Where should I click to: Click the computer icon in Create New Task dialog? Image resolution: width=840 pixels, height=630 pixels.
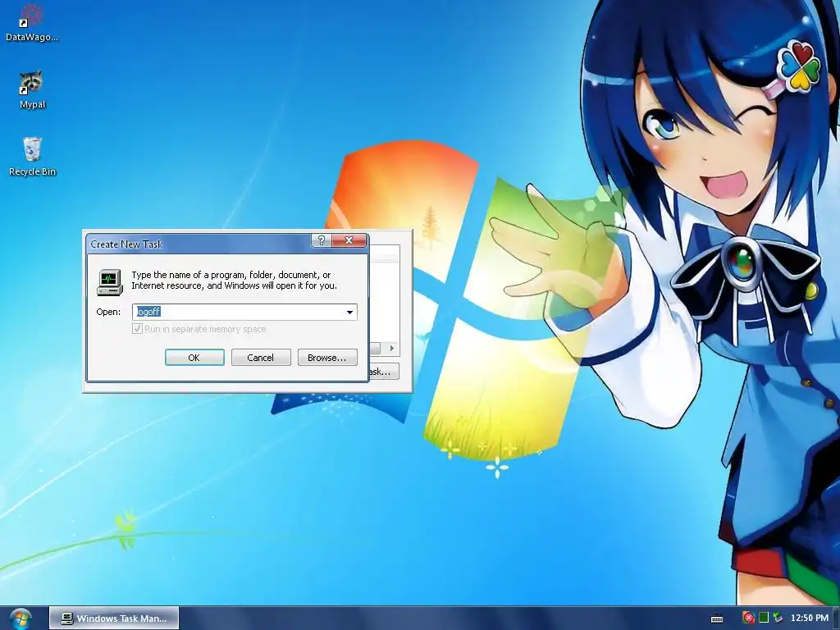coord(110,282)
